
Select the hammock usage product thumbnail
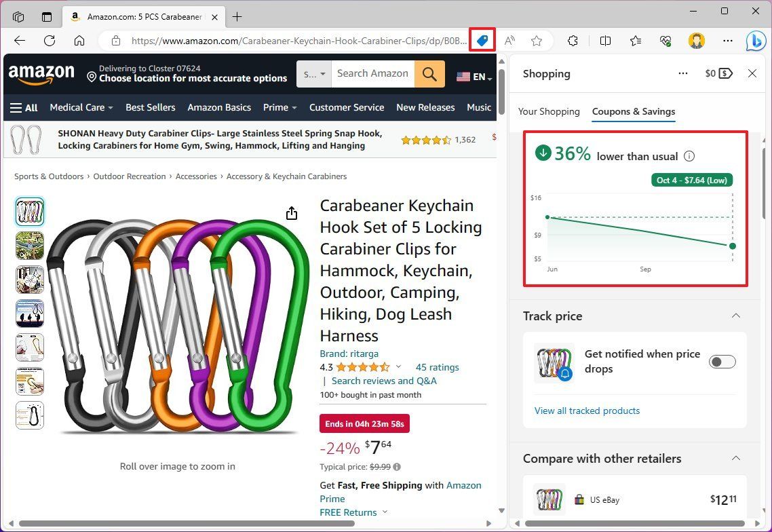[30, 246]
